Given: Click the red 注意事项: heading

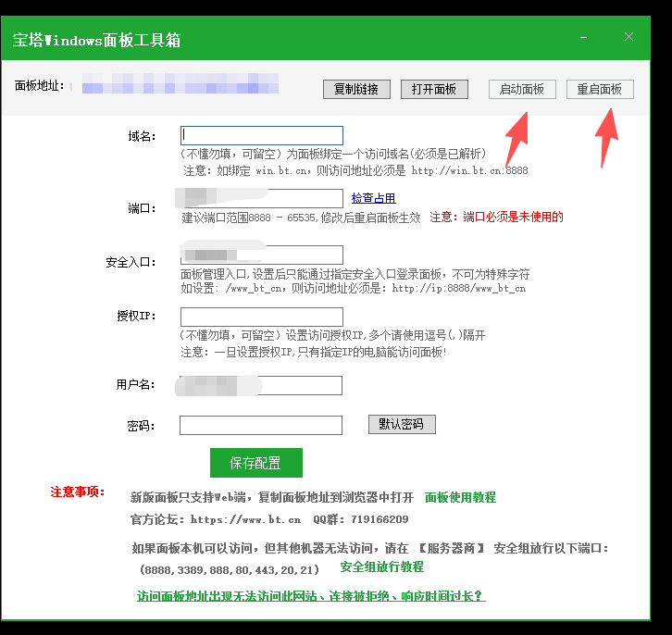Looking at the screenshot, I should tap(78, 492).
